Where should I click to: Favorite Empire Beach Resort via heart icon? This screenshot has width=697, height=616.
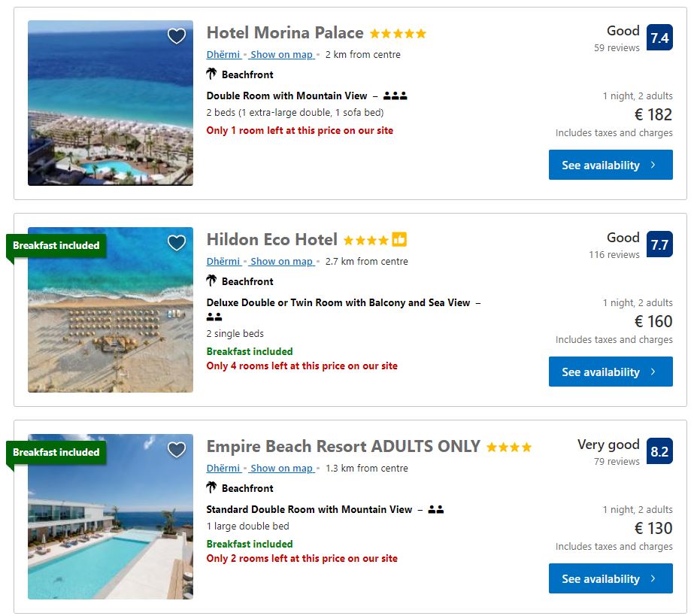click(x=176, y=450)
